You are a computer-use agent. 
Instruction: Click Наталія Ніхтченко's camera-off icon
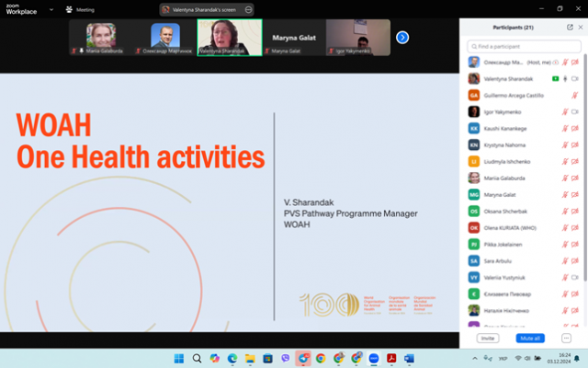(x=574, y=310)
